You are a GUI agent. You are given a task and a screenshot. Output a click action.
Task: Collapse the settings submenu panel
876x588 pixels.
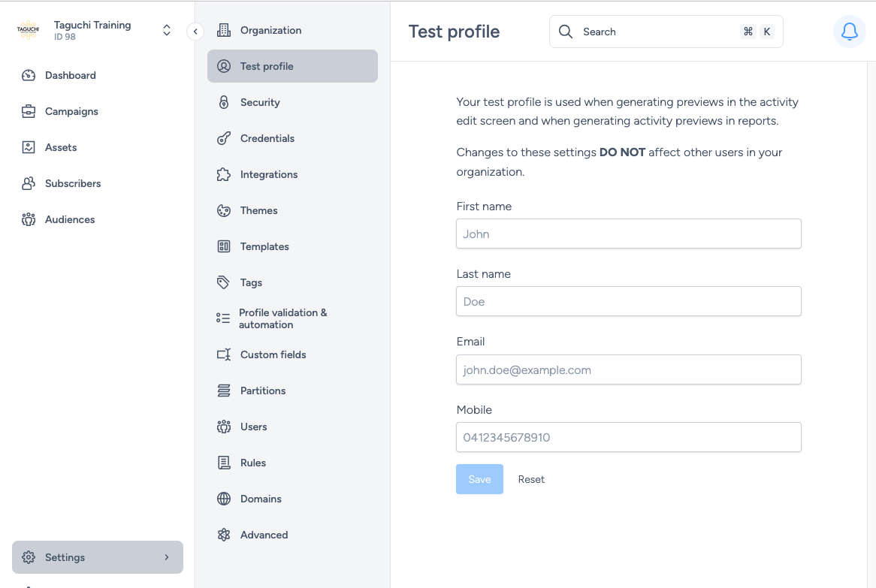[x=195, y=32]
